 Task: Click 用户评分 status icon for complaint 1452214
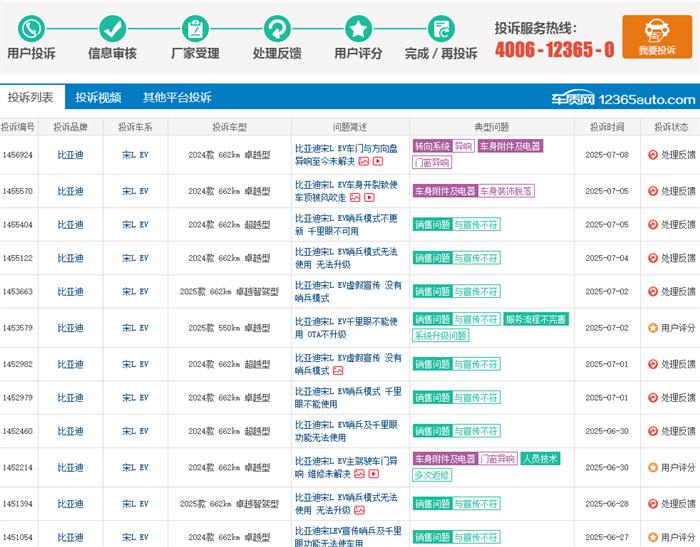[x=653, y=468]
